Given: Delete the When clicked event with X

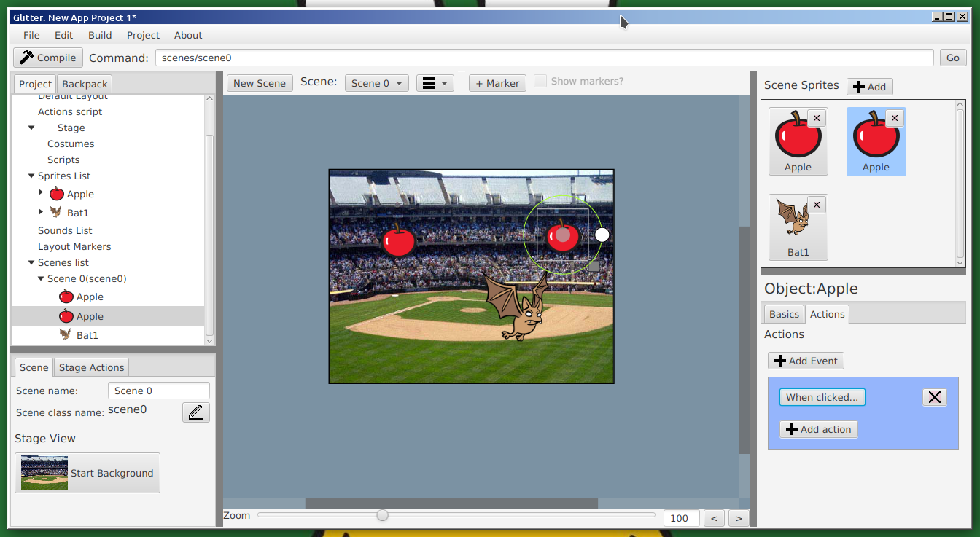Looking at the screenshot, I should [934, 397].
